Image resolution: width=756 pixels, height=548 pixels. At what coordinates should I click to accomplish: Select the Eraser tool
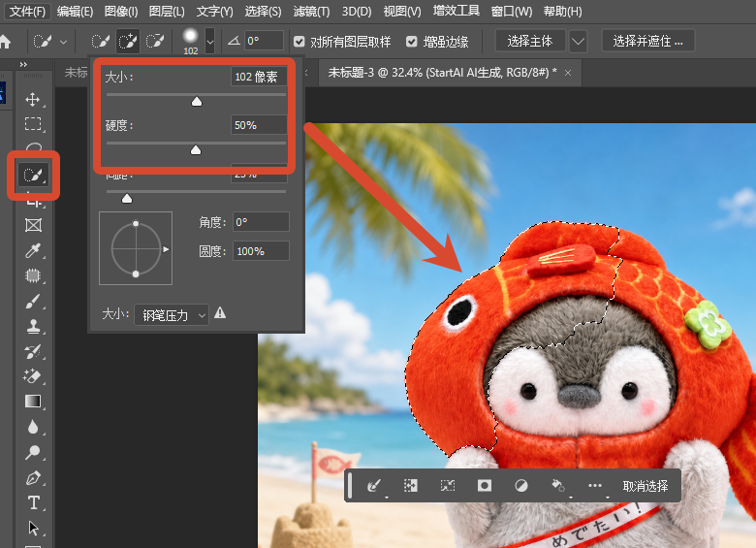point(33,376)
